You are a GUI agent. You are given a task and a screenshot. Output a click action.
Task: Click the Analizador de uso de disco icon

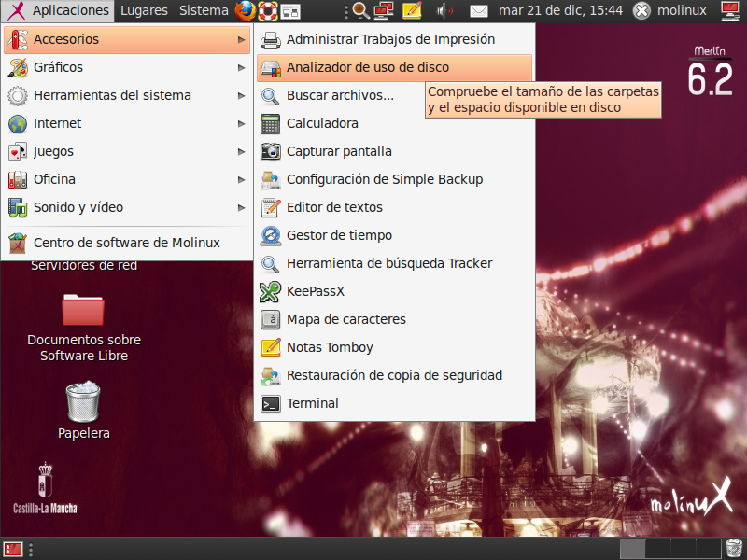pyautogui.click(x=271, y=68)
